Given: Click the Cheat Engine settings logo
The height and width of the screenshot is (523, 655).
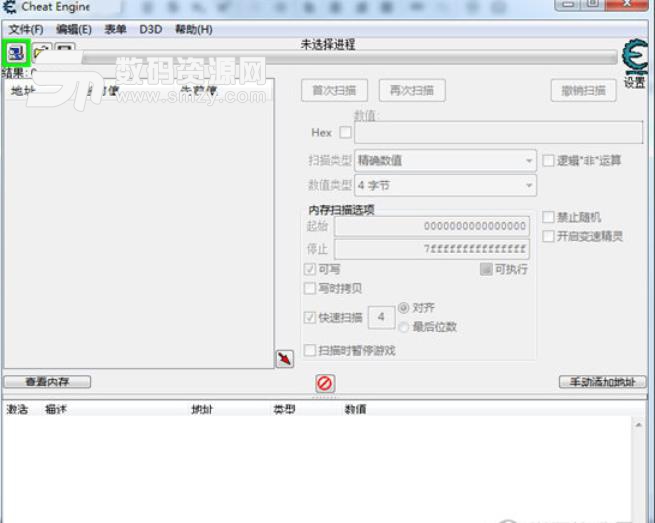Looking at the screenshot, I should coord(635,56).
